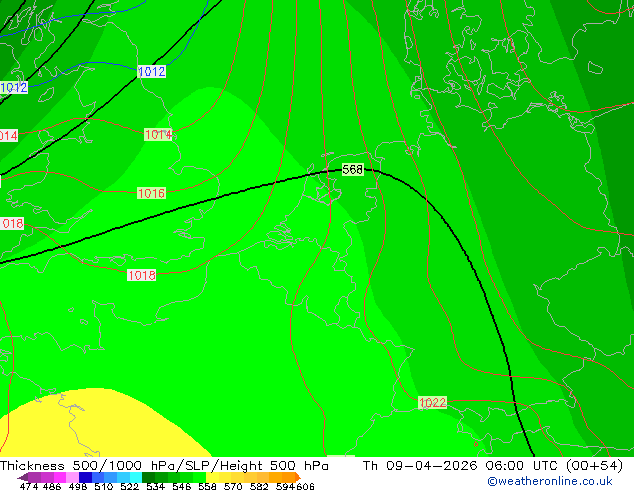Image resolution: width=634 pixels, height=490 pixels.
Task: Click the dark green legend swatch above 534
Action: (x=148, y=477)
